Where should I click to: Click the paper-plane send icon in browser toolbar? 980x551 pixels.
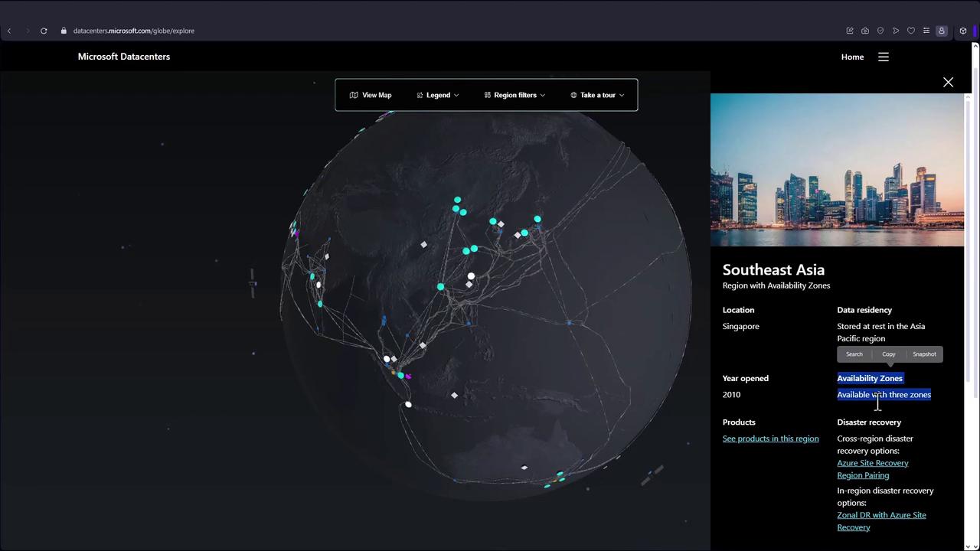(x=896, y=31)
